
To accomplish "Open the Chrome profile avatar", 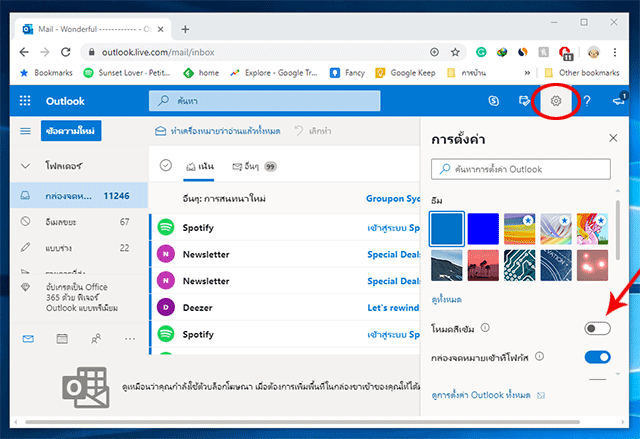I will [593, 52].
